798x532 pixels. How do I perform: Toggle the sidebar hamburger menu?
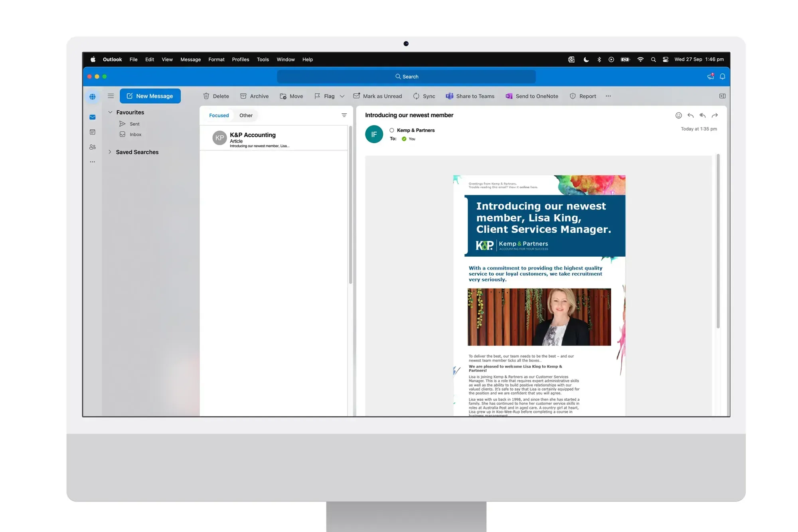(x=111, y=96)
